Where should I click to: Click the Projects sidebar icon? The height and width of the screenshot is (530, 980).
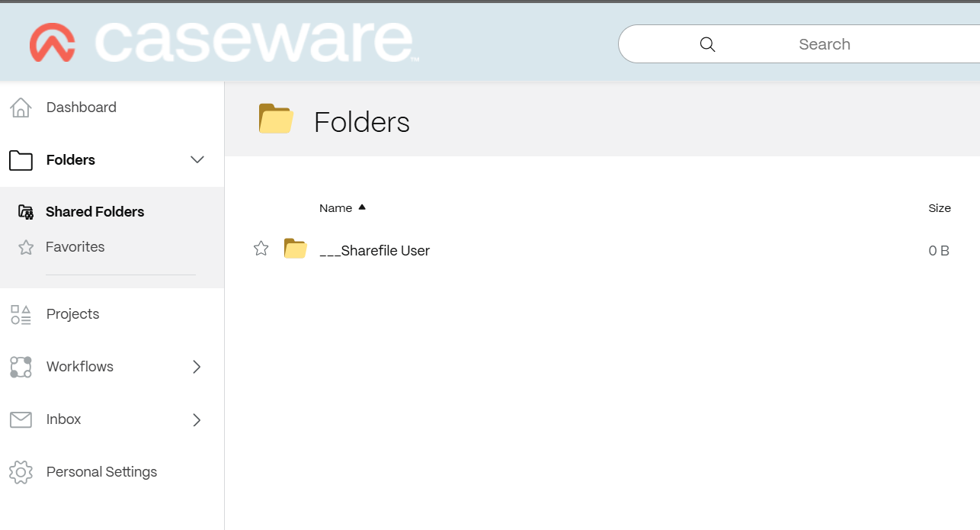20,313
